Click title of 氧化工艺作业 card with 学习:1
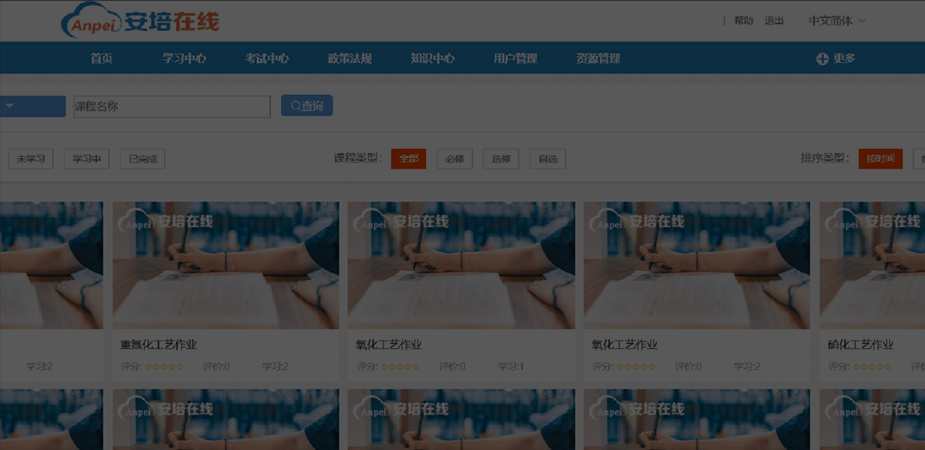The height and width of the screenshot is (450, 925). [389, 345]
